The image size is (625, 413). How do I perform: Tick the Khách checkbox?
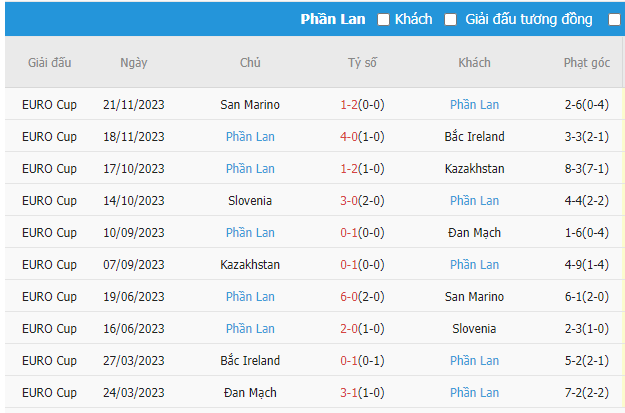pyautogui.click(x=384, y=20)
